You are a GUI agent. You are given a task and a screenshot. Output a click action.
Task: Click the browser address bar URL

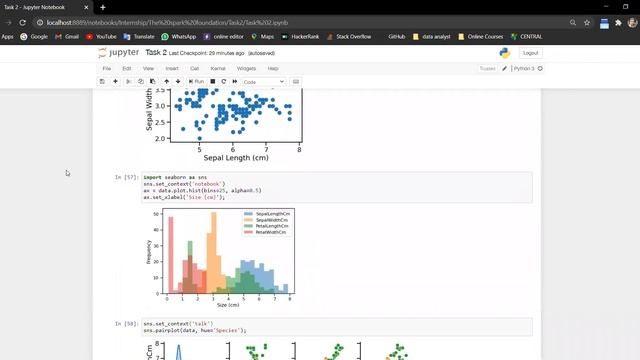click(x=167, y=23)
